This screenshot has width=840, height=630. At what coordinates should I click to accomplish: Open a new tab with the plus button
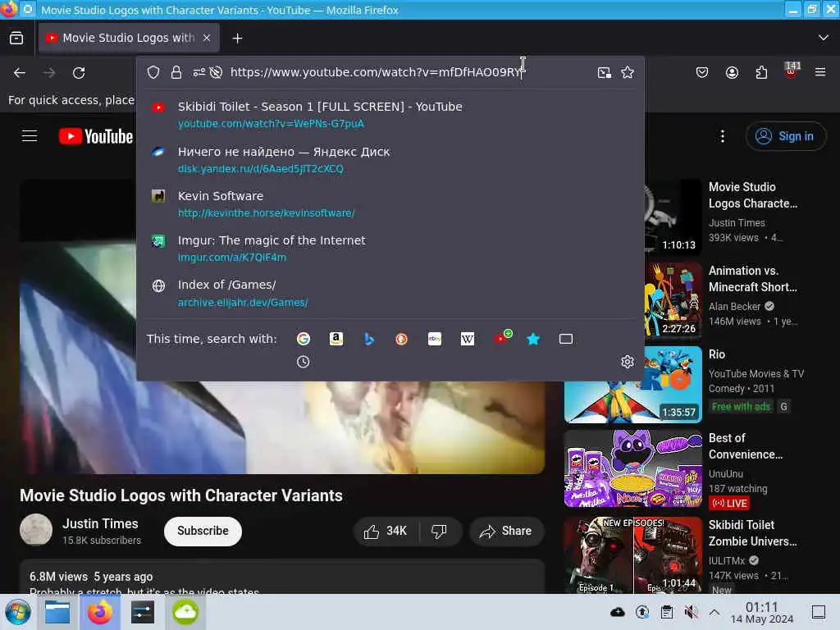(237, 38)
